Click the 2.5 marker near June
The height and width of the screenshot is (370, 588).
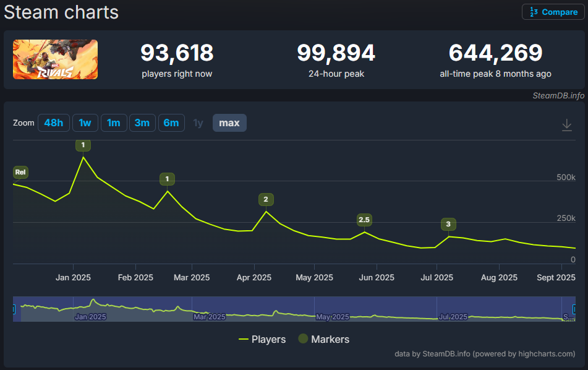[x=364, y=220]
